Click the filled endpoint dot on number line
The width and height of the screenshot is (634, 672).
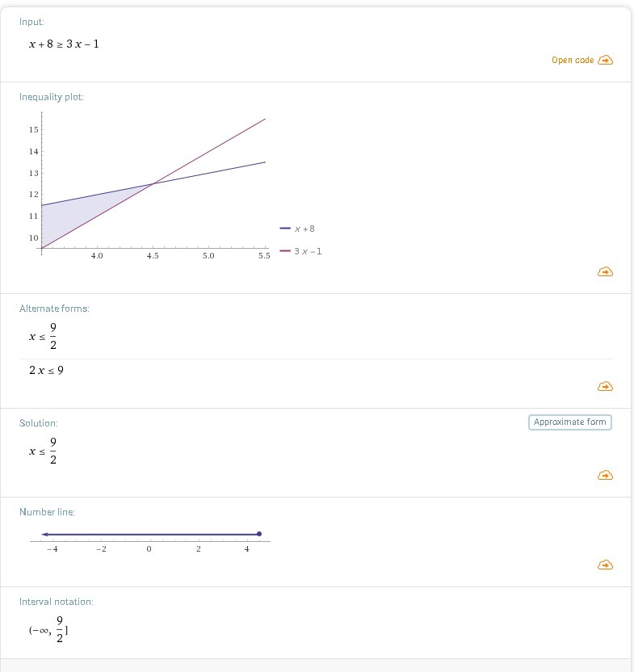tap(259, 534)
